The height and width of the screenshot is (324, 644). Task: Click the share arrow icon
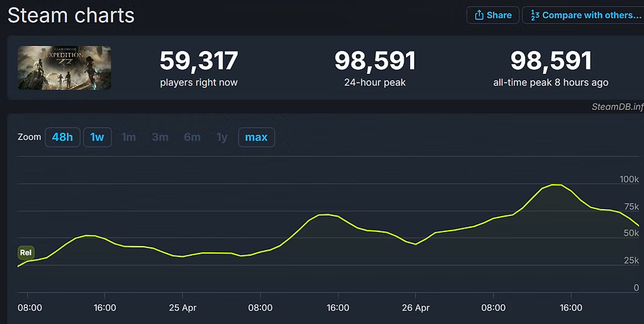[x=479, y=15]
